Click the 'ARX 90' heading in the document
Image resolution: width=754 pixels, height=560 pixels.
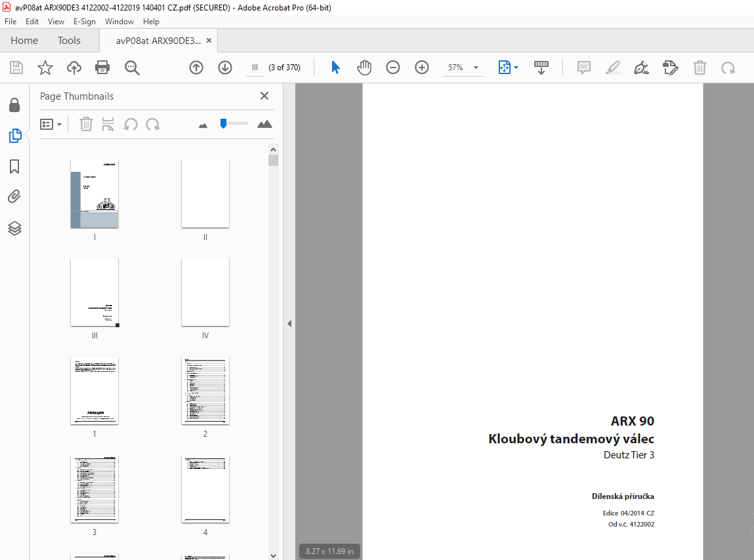[x=633, y=421]
